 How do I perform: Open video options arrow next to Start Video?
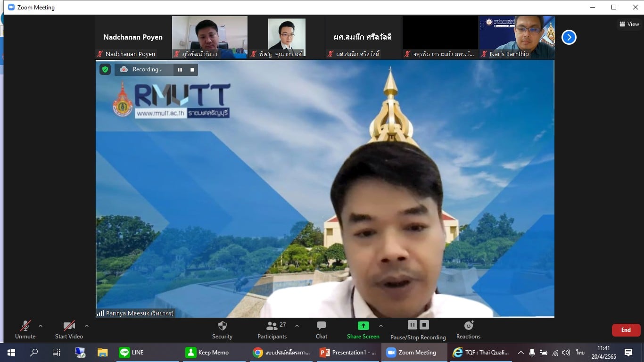click(x=87, y=326)
